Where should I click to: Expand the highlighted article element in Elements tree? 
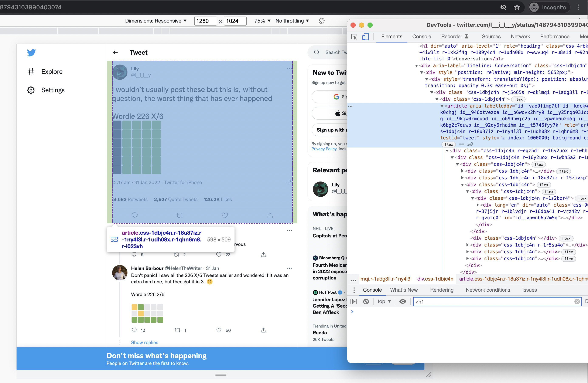point(442,106)
